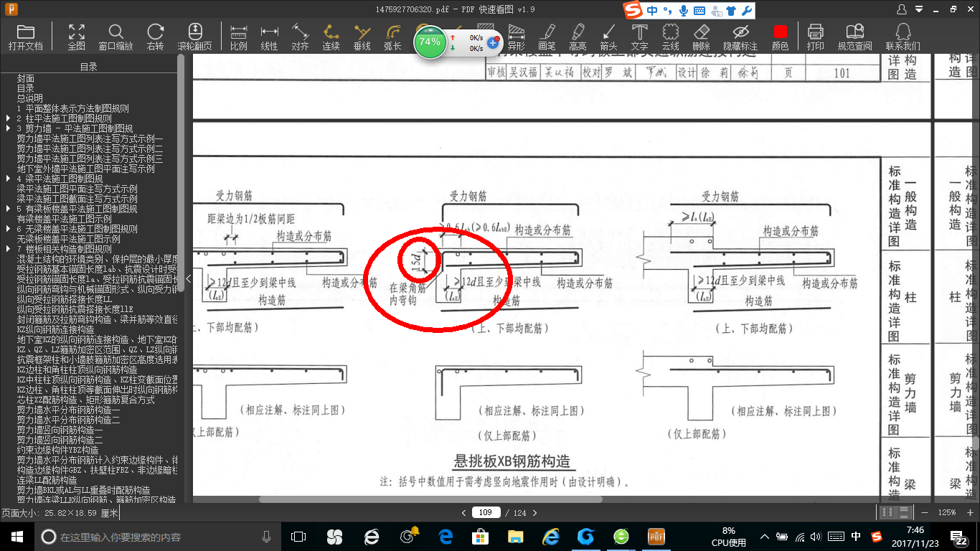Image resolution: width=980 pixels, height=551 pixels.
Task: Click the Sogou input toolbar logo
Action: click(x=633, y=10)
